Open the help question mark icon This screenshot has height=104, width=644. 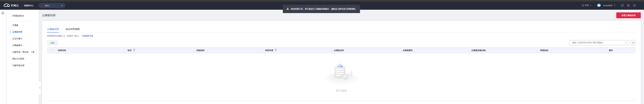(634, 6)
